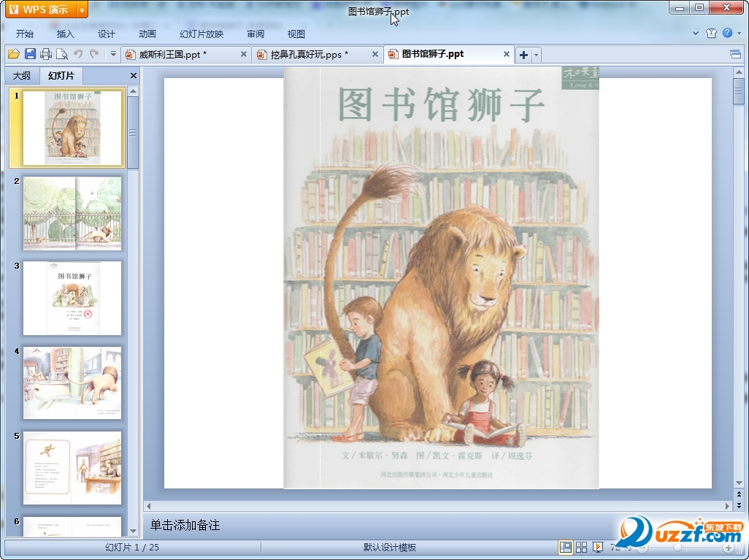Open the 开始 ribbon tab
Screen dimensions: 749x560
pos(24,34)
